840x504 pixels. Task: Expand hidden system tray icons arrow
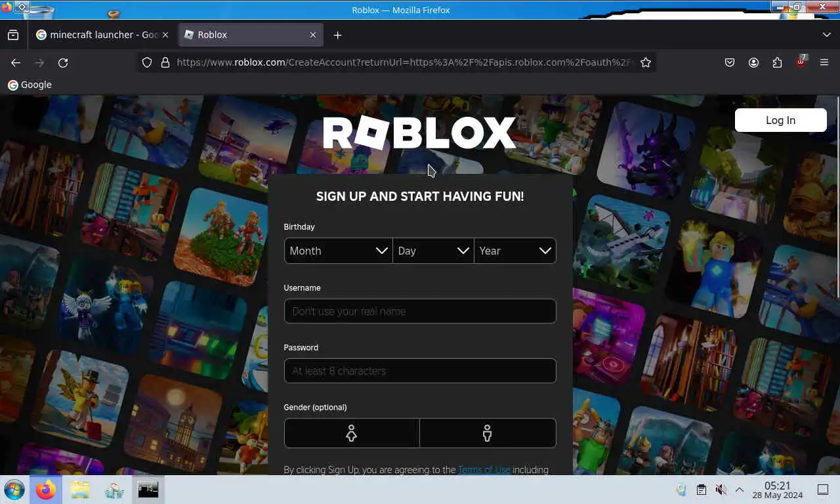pyautogui.click(x=740, y=490)
